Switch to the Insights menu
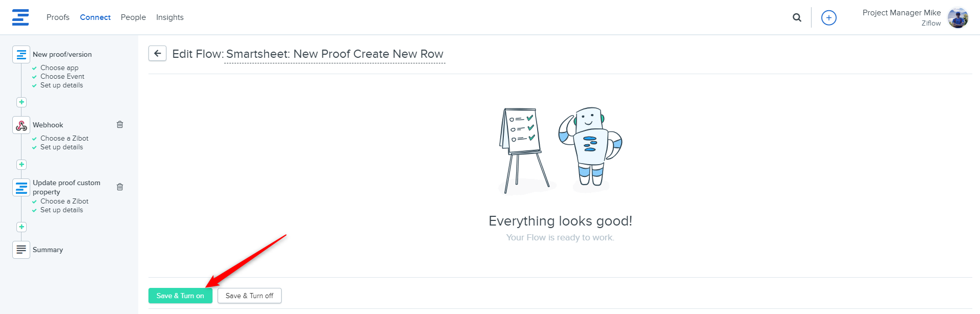 click(170, 17)
